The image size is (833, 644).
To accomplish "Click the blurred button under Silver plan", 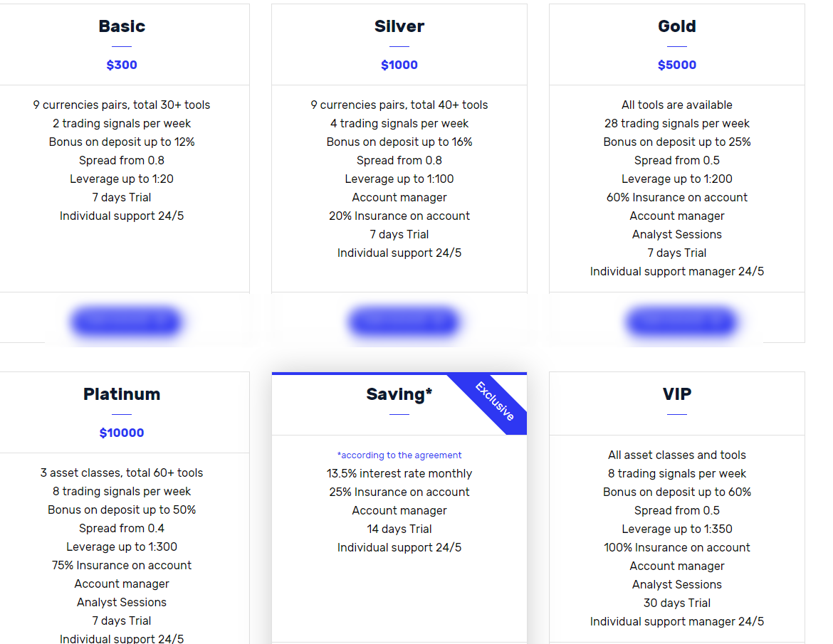I will tap(403, 321).
